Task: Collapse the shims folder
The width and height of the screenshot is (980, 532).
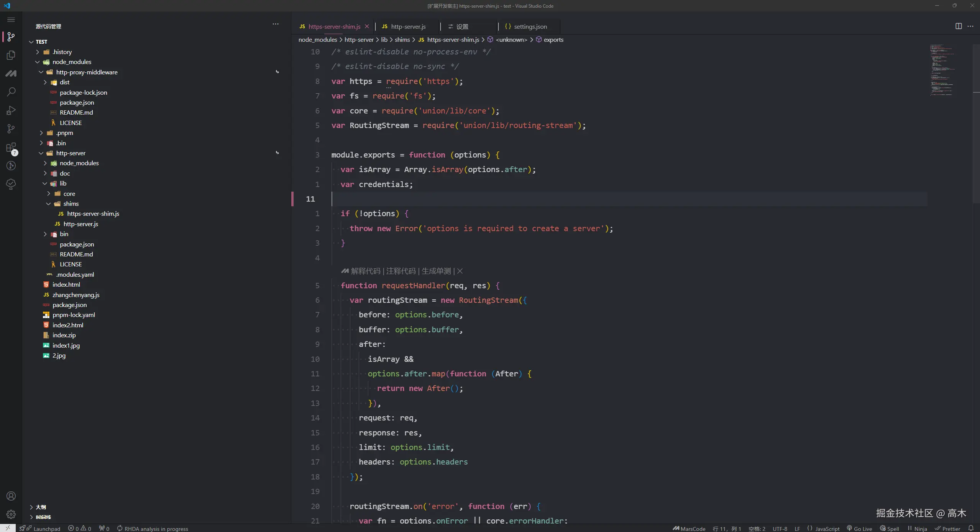Action: click(x=71, y=204)
